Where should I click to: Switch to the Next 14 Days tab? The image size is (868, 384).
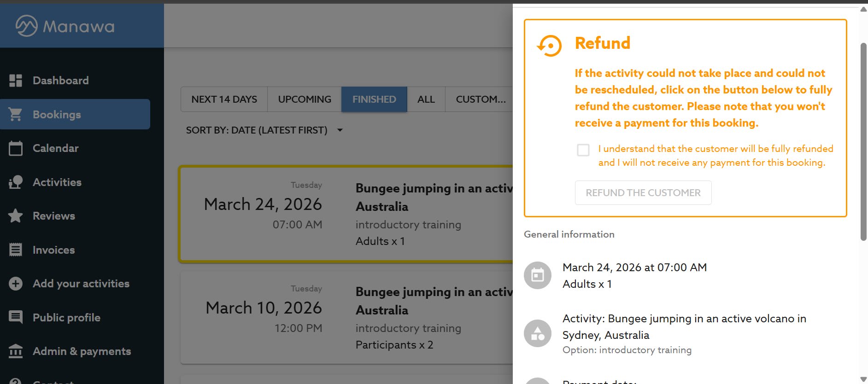224,99
